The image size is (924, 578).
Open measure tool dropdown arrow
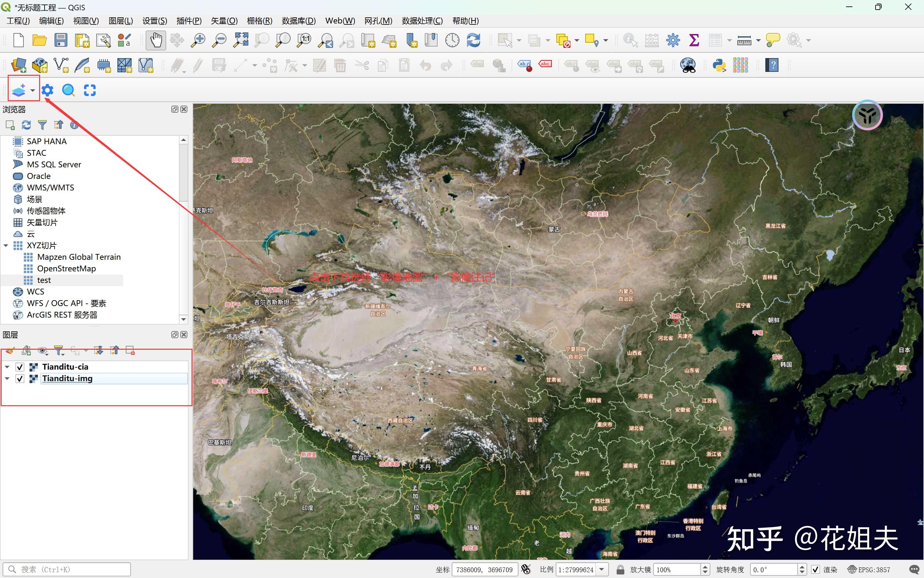(759, 40)
